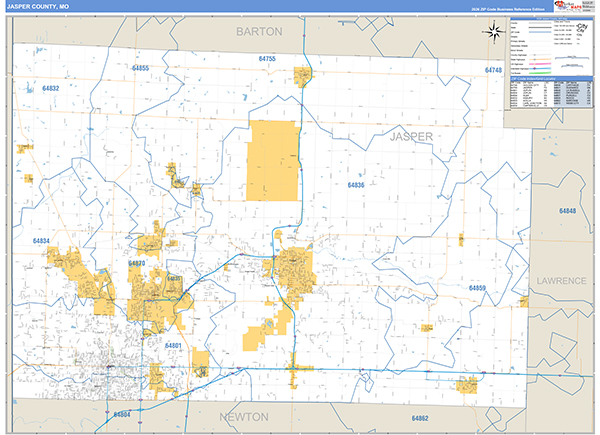Click ZIP code label 64870
This screenshot has height=435, width=600.
[137, 263]
